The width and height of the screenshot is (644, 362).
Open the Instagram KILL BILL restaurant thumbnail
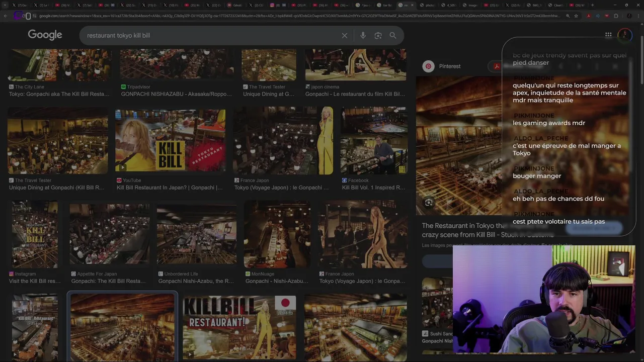tap(35, 234)
